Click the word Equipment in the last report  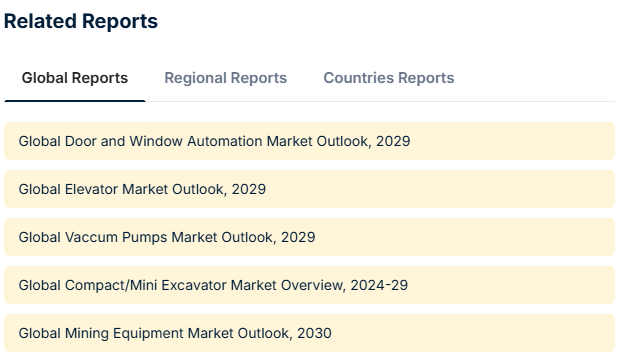(148, 334)
